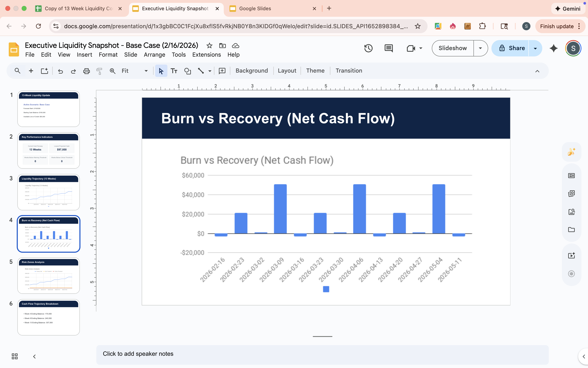Click the Share button
This screenshot has width=588, height=368.
click(x=510, y=48)
